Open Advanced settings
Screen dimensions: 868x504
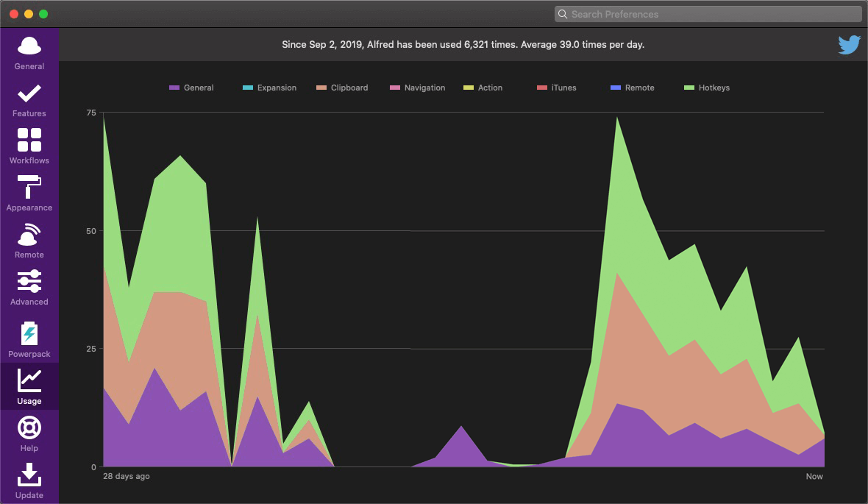tap(29, 288)
